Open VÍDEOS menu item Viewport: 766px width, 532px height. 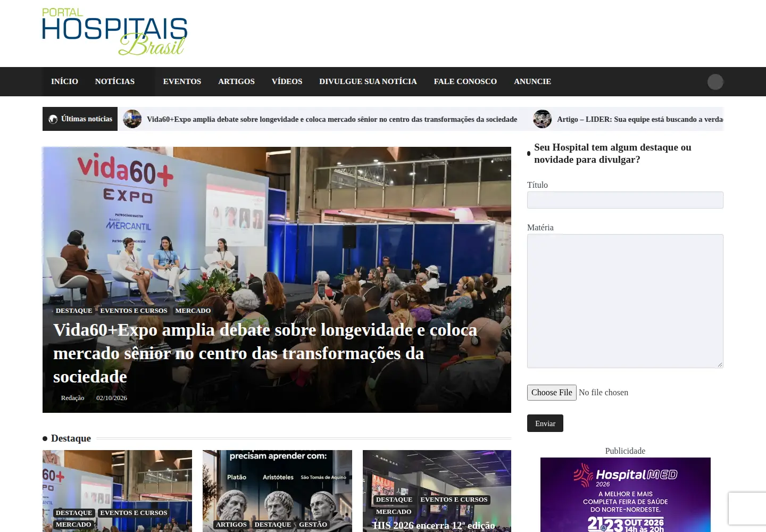click(x=287, y=81)
